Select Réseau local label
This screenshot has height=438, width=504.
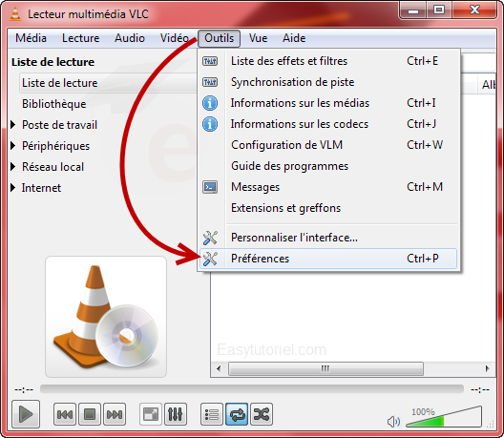click(52, 167)
